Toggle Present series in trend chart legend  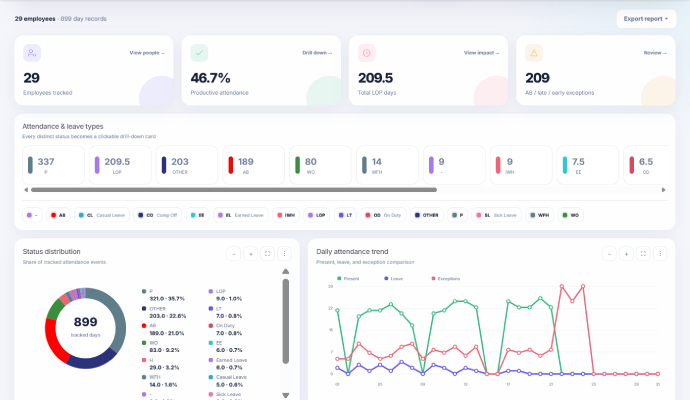pos(348,279)
